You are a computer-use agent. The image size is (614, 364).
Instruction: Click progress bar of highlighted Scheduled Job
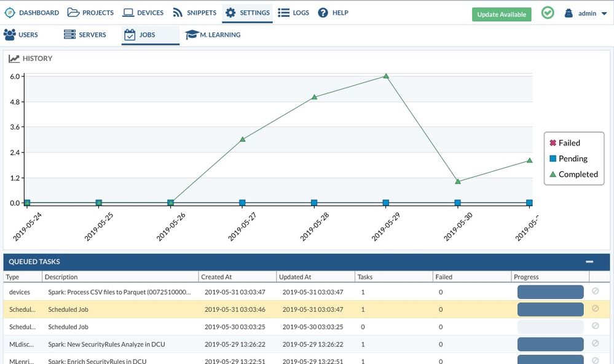(550, 309)
